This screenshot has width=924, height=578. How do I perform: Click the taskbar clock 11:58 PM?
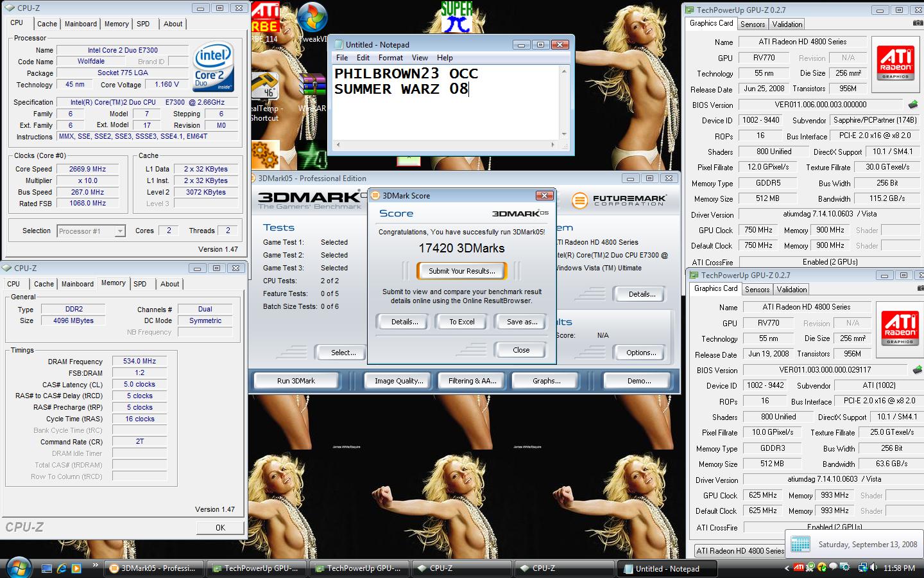[900, 568]
